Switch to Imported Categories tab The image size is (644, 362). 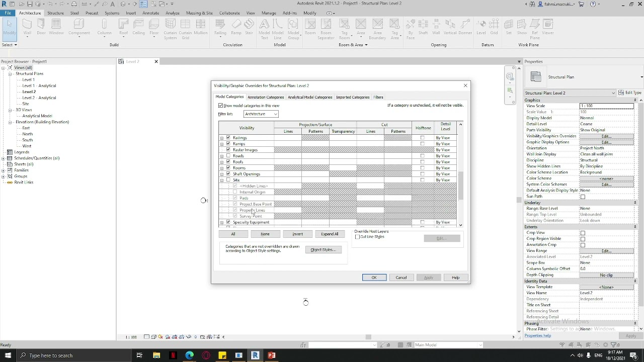[353, 97]
